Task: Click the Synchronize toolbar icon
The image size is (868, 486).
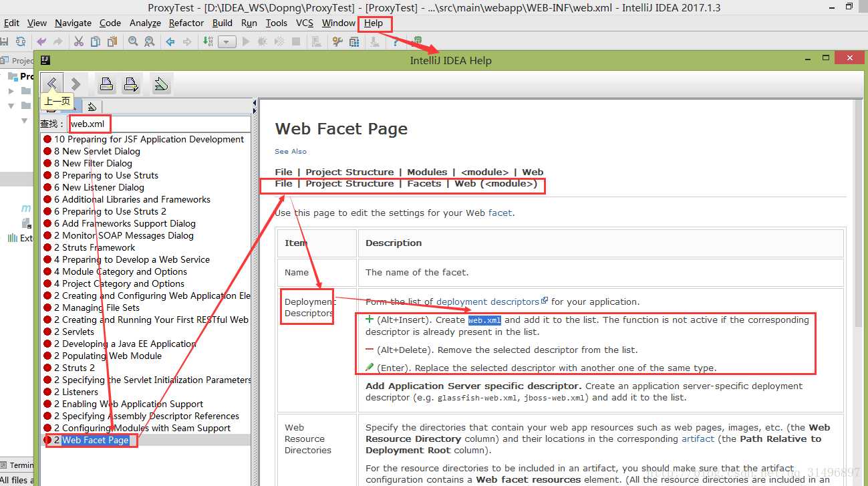Action: [x=21, y=41]
